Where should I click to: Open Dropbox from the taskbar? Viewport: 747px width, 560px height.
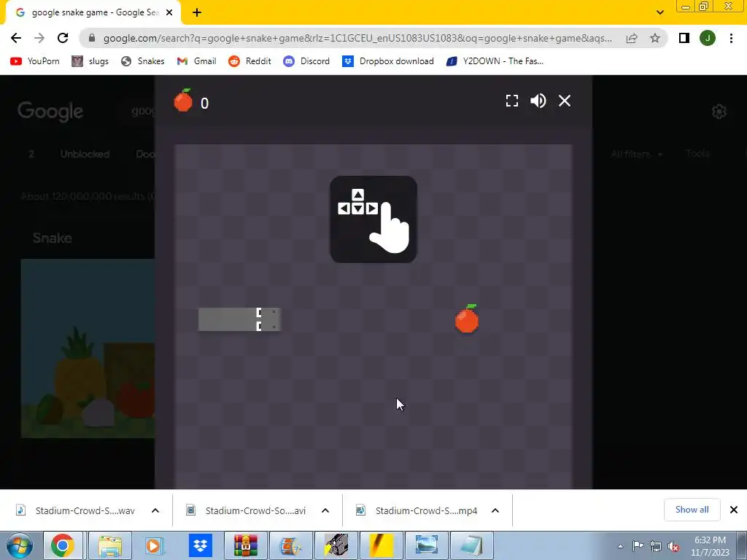tap(200, 545)
